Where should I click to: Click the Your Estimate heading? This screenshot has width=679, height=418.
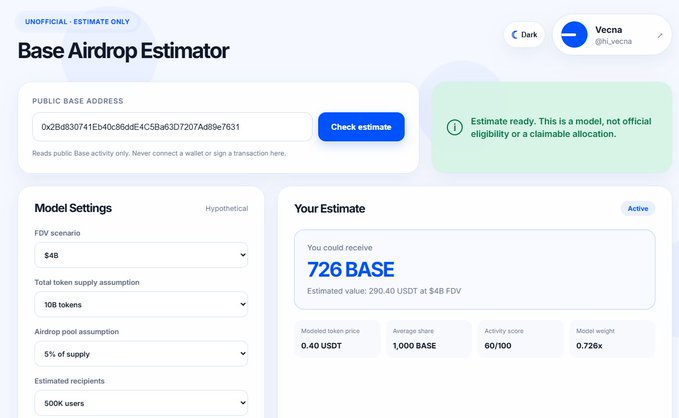(330, 209)
